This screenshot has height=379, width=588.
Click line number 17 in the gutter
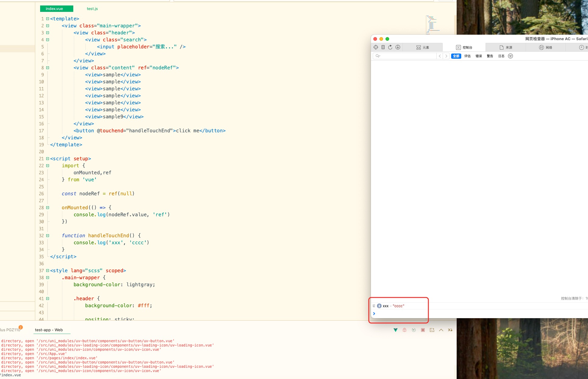(41, 131)
